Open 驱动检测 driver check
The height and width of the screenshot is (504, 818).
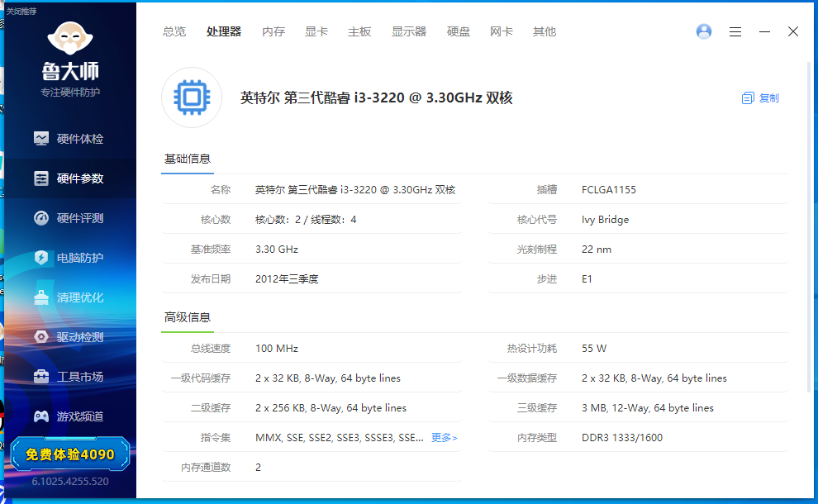click(x=70, y=337)
